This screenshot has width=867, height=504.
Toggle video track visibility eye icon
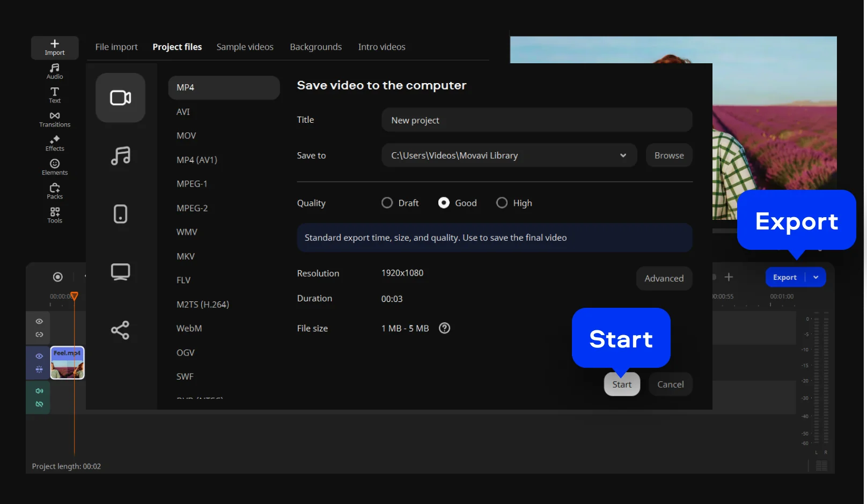[x=39, y=356]
